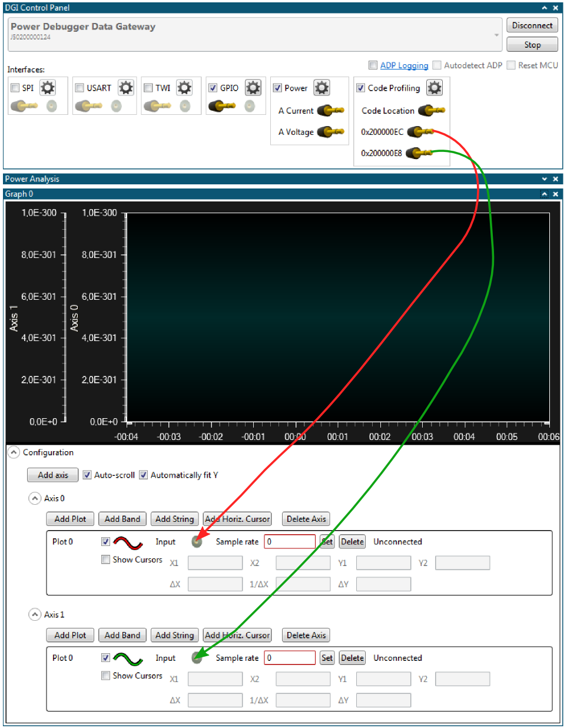The image size is (567, 728).
Task: Open Power interface settings gear
Action: click(x=321, y=88)
